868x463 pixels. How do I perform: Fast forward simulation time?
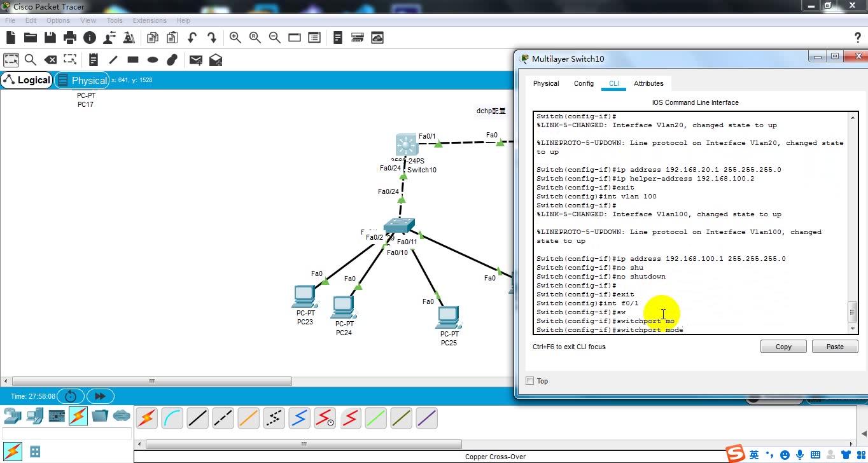click(100, 396)
